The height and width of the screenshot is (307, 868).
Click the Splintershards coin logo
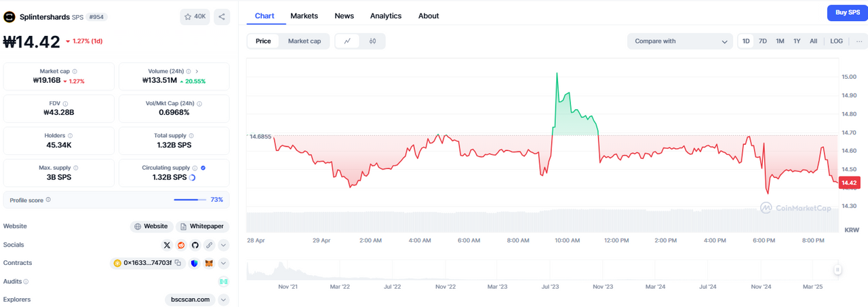point(9,16)
